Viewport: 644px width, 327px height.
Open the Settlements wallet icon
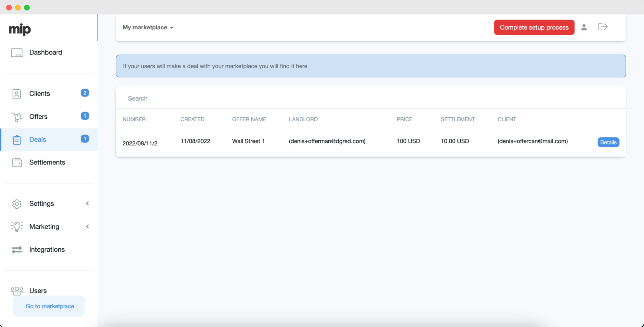coord(17,163)
